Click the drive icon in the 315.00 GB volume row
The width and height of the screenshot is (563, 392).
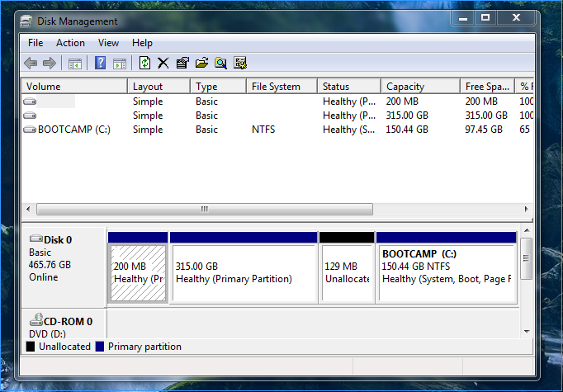pos(30,116)
